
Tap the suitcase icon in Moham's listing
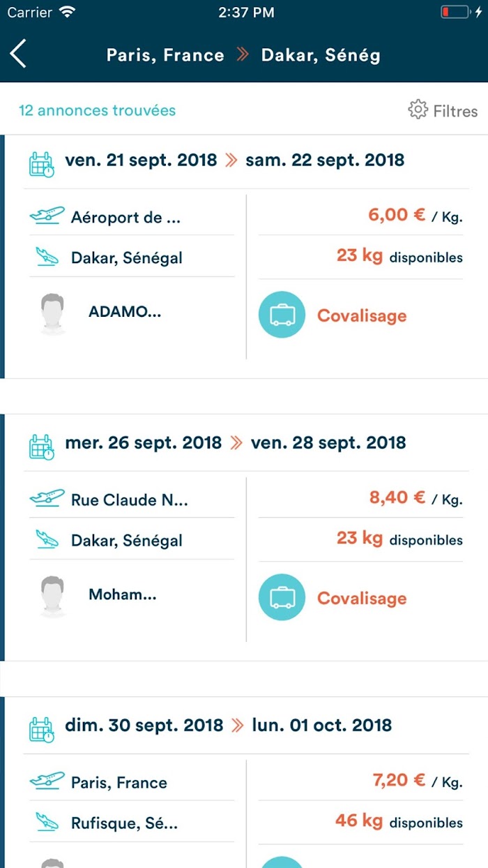282,597
